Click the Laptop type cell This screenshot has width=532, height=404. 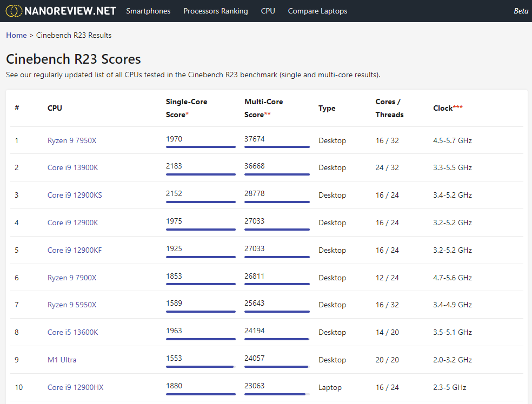coord(330,387)
